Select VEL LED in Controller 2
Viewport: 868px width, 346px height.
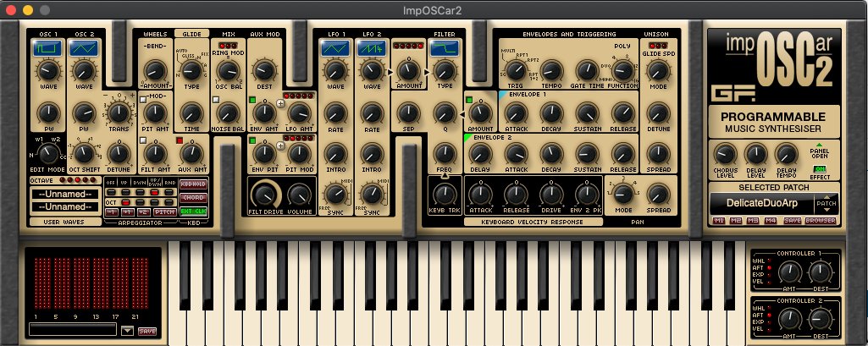point(769,329)
